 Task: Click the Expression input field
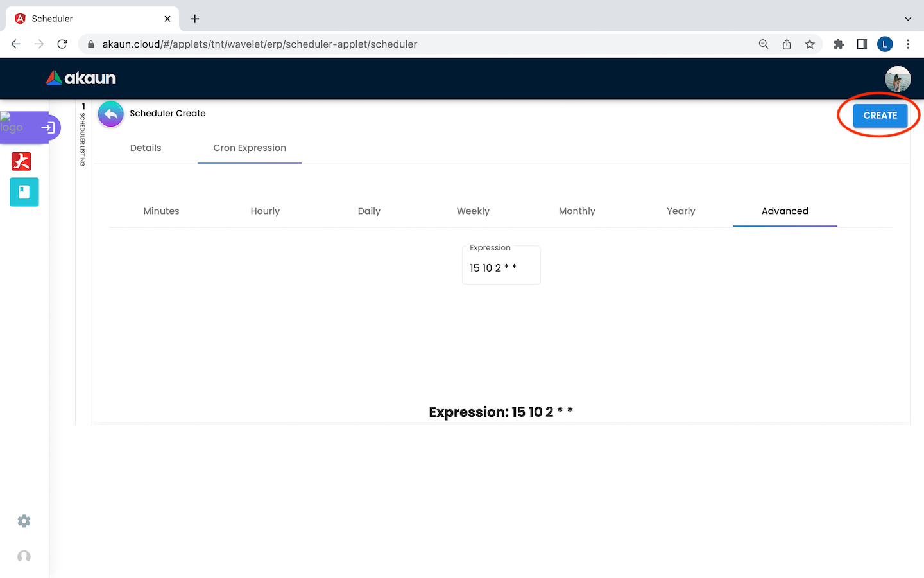click(x=501, y=268)
